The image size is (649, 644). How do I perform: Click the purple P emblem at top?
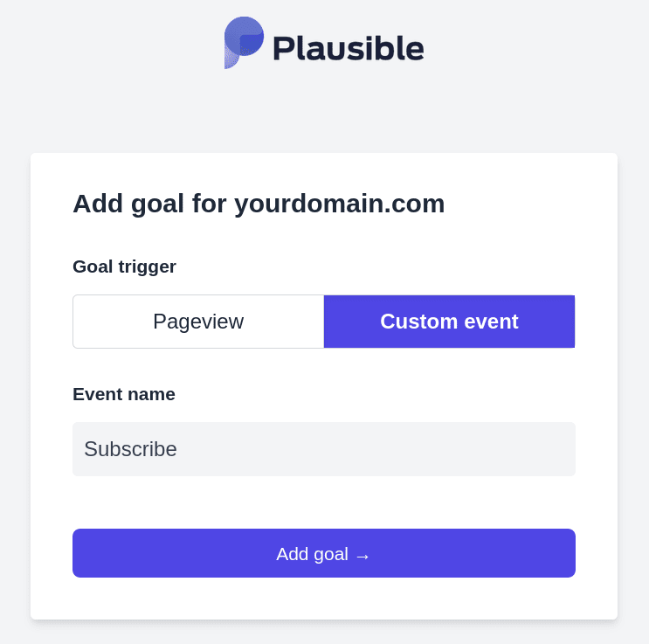244,42
